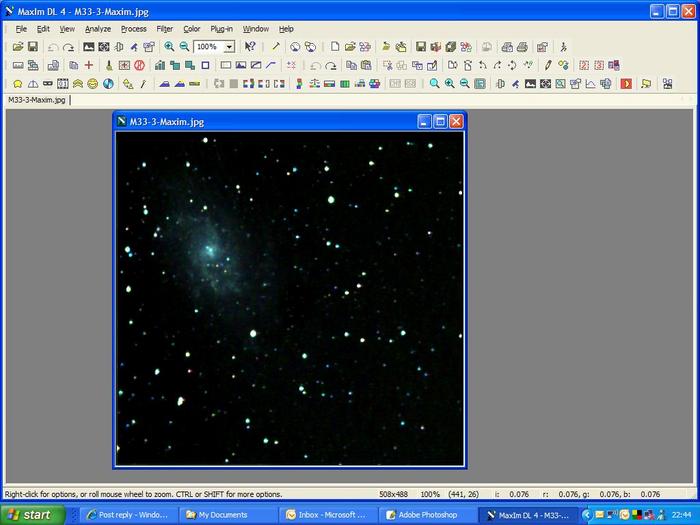700x525 pixels.
Task: Open the Edit menu
Action: click(x=43, y=29)
